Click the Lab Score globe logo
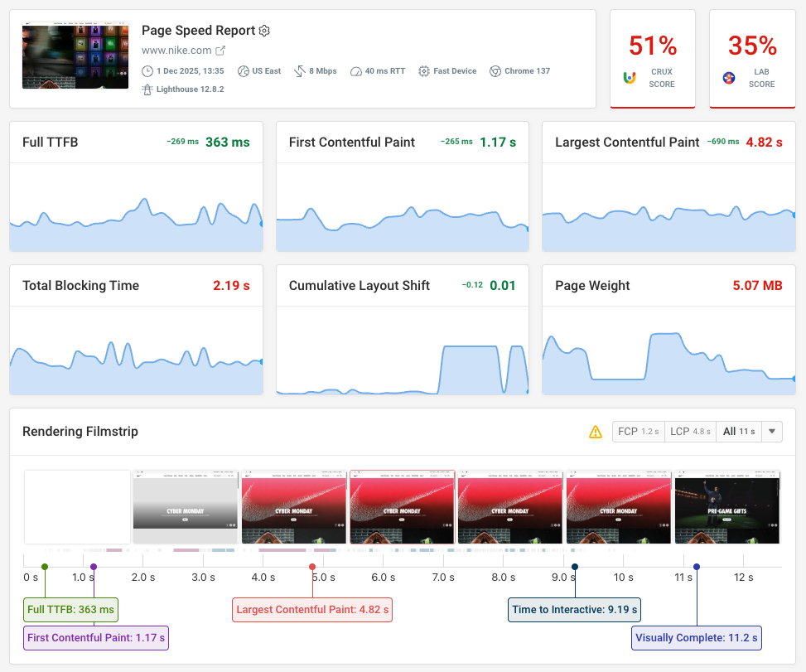Viewport: 806px width, 672px height. coord(729,78)
